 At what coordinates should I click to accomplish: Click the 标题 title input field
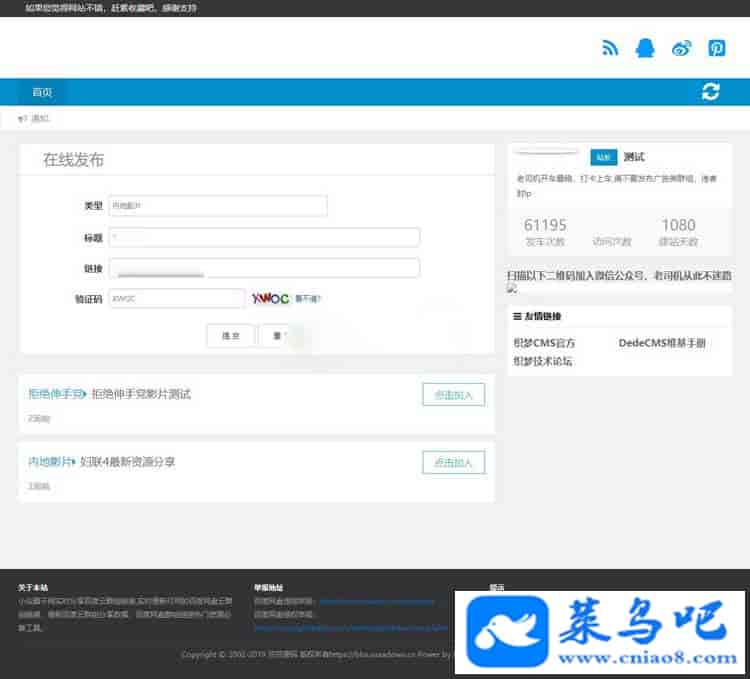pos(264,238)
